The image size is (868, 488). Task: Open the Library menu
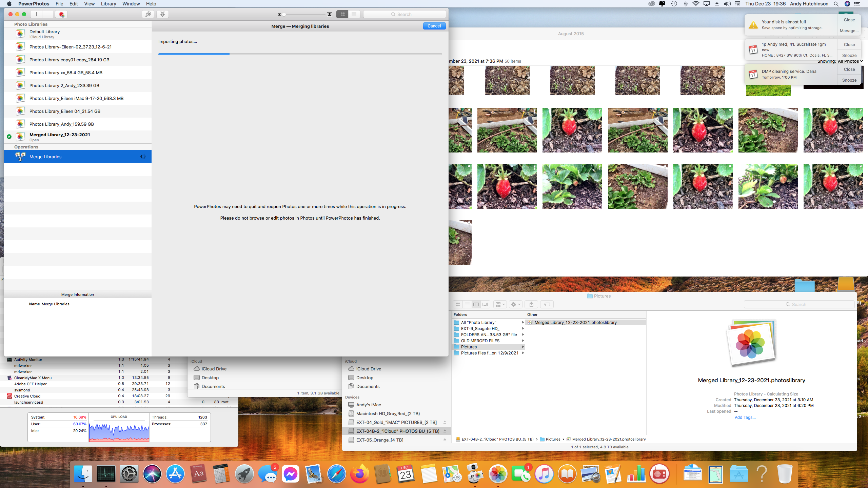coord(108,4)
